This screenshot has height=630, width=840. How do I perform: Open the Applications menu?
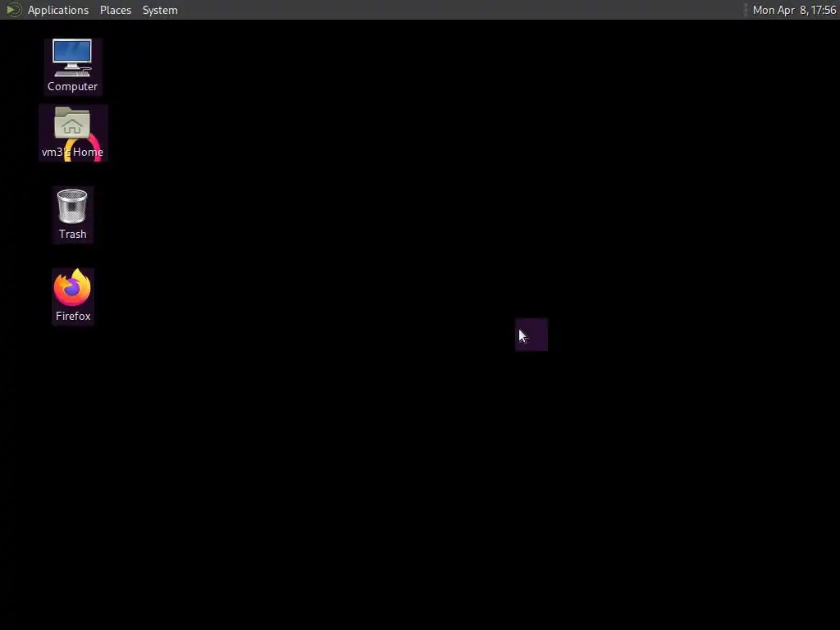(x=58, y=10)
